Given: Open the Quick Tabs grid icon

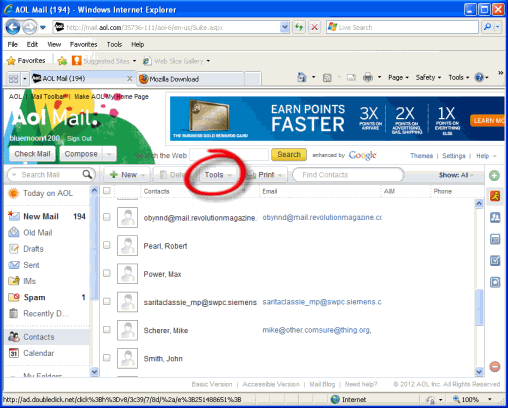Looking at the screenshot, I should (13, 79).
